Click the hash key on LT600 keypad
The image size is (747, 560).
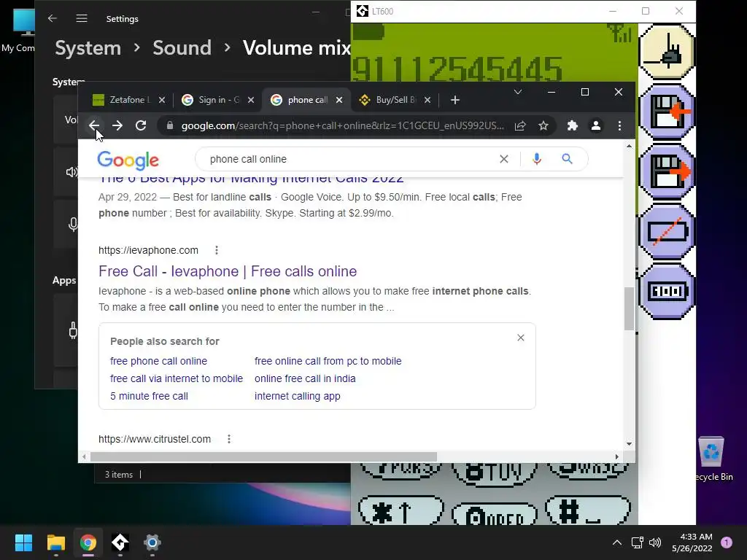coord(589,510)
